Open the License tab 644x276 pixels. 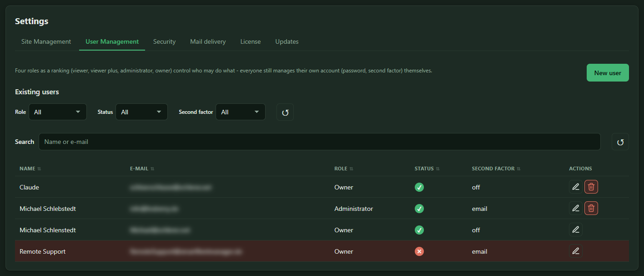251,41
